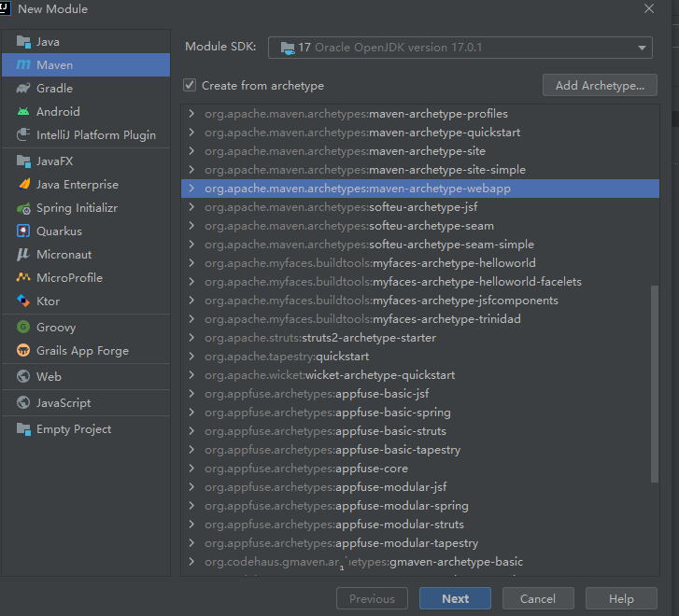This screenshot has width=679, height=616.
Task: Select maven-archetype-site row
Action: (x=420, y=151)
